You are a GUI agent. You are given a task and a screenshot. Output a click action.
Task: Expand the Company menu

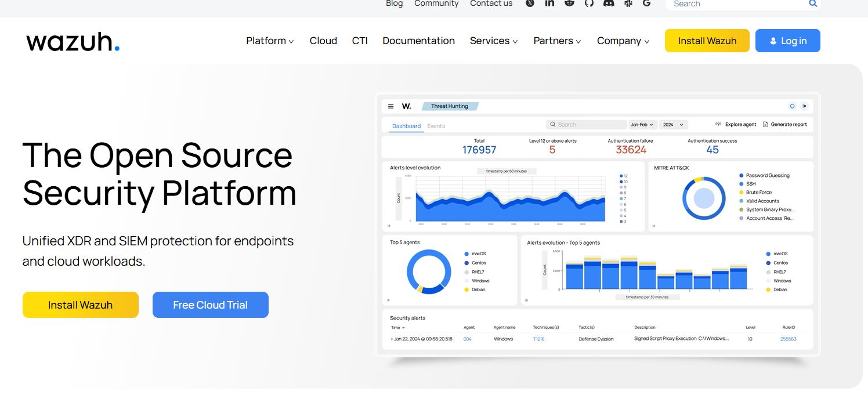pyautogui.click(x=623, y=41)
